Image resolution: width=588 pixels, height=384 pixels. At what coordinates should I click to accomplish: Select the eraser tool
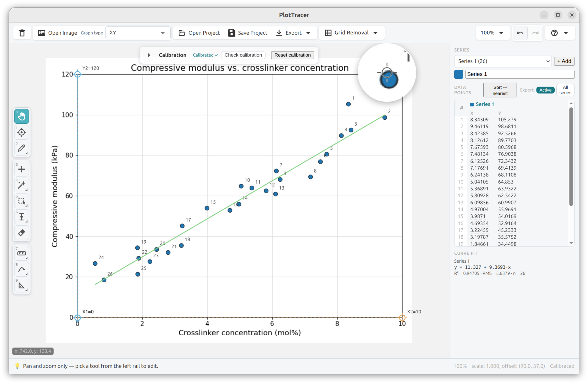[x=22, y=233]
